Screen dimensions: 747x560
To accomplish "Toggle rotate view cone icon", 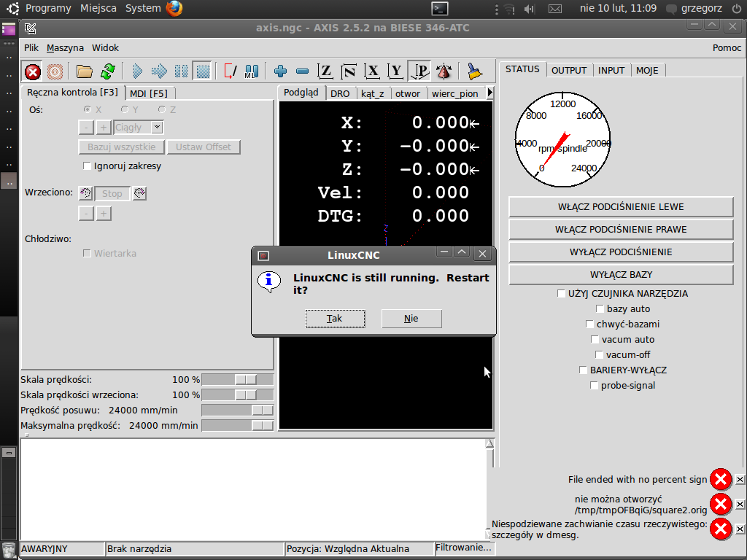I will pyautogui.click(x=444, y=71).
